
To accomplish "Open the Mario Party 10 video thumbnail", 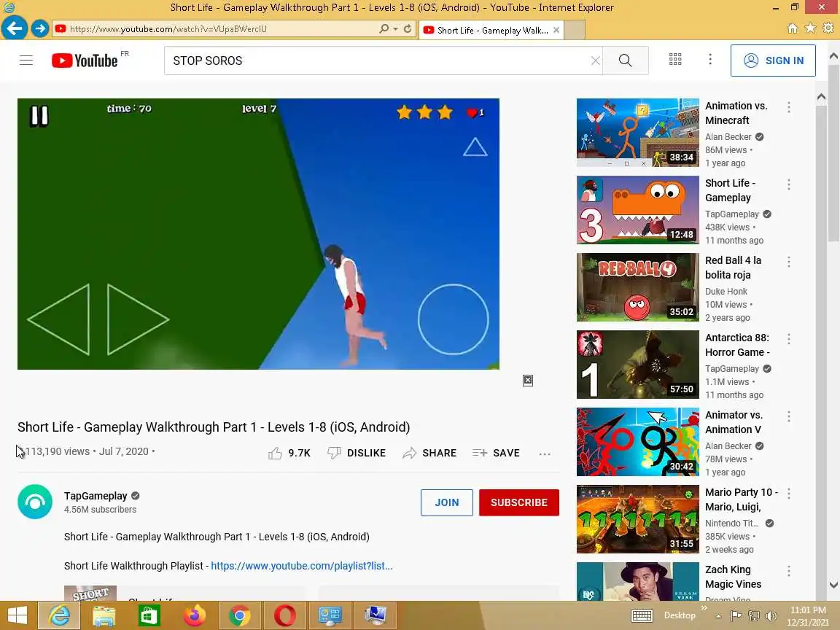I will 637,519.
